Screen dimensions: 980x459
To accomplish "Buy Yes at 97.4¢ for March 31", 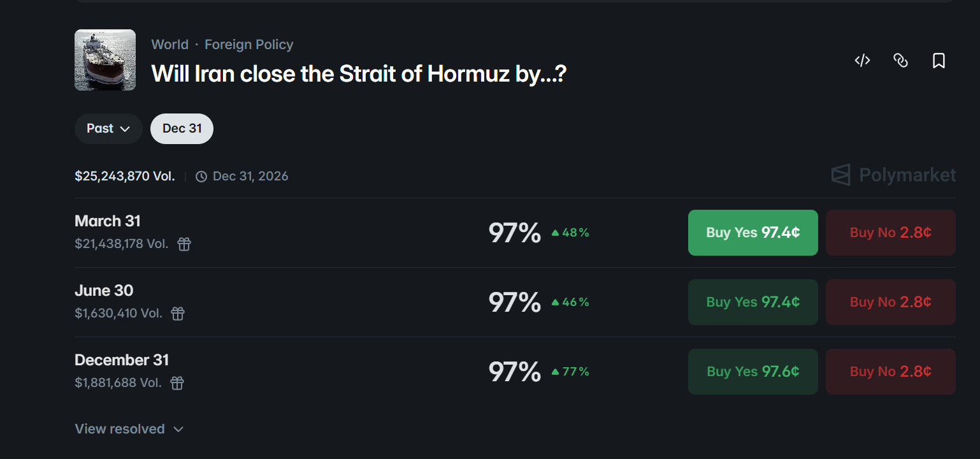I will (753, 233).
